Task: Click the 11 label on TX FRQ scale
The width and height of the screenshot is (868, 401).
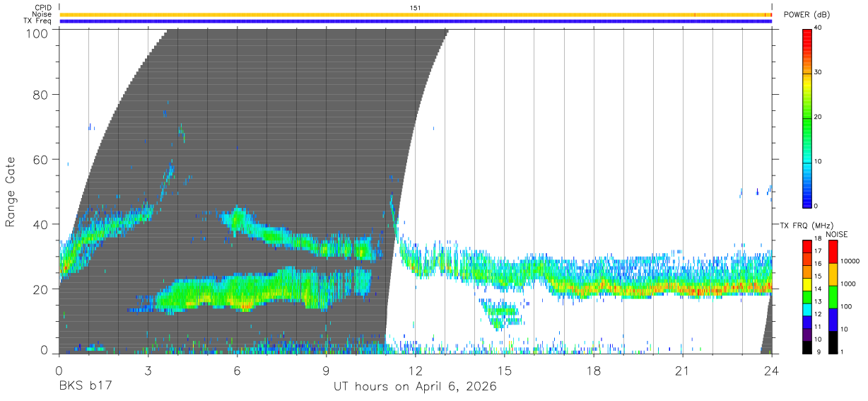Action: (x=818, y=327)
